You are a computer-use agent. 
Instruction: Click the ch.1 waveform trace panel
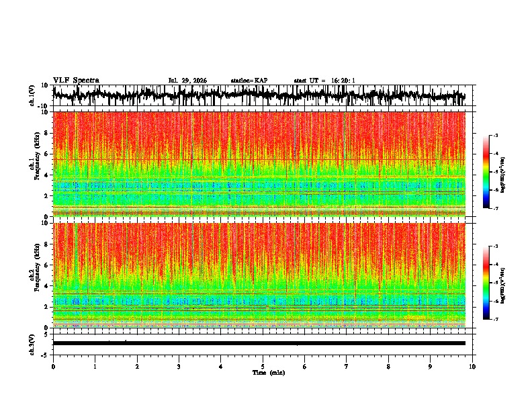pos(263,95)
